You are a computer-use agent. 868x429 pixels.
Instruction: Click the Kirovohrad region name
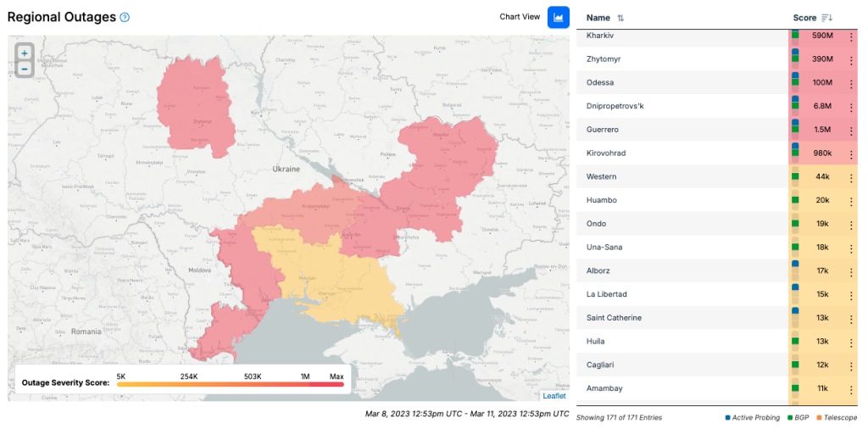point(606,153)
